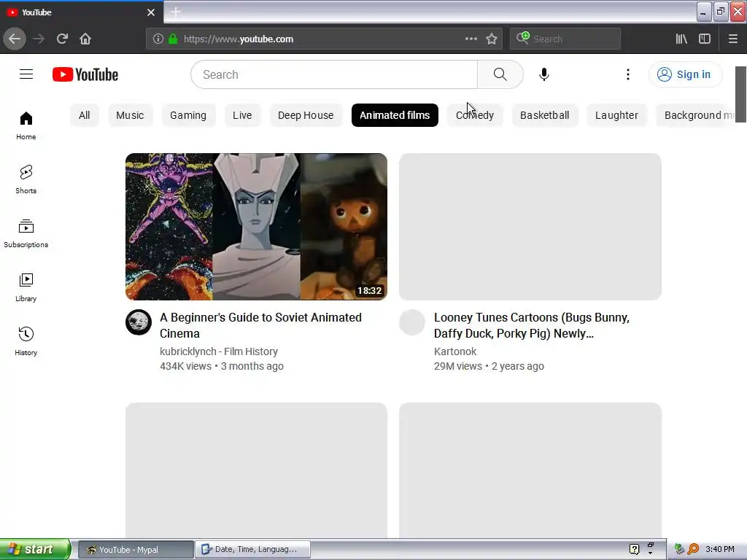This screenshot has height=560, width=747.
Task: Open kubricklynch - Film History channel
Action: (219, 351)
